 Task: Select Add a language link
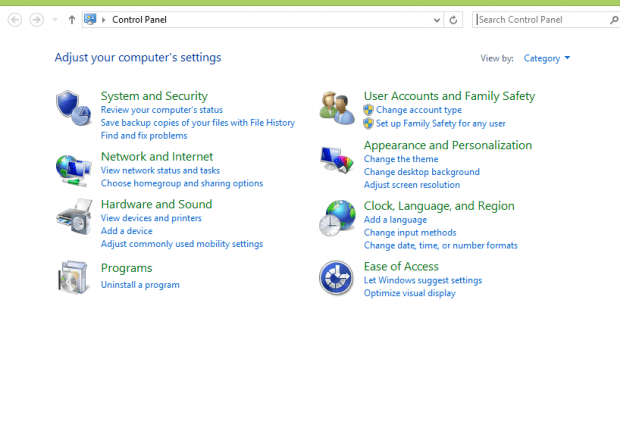(x=395, y=220)
